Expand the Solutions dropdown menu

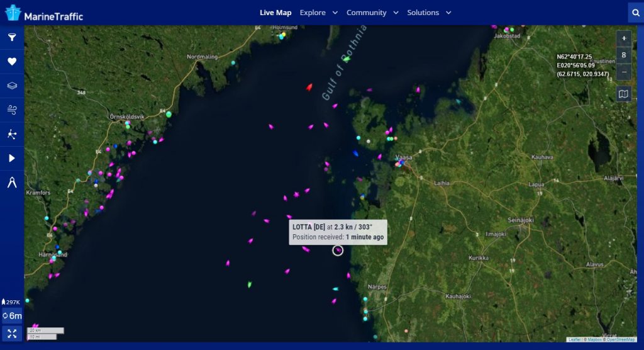tap(429, 13)
